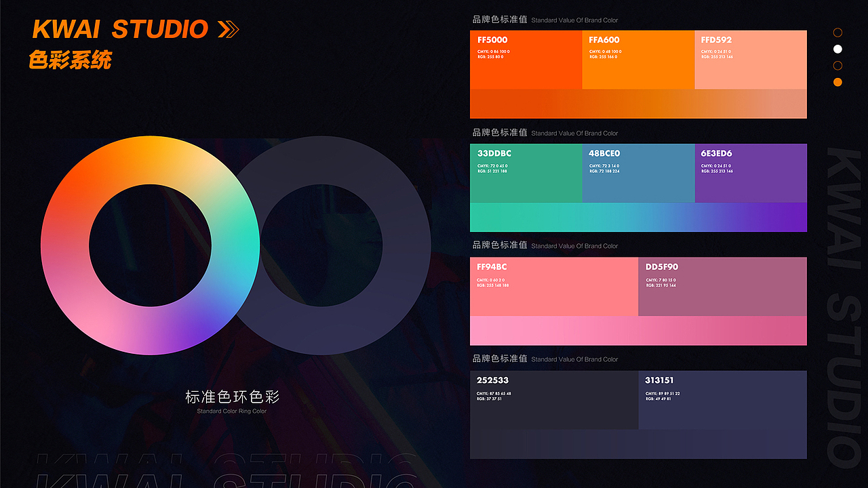Click the text CMYK: 72 3 14 0
The height and width of the screenshot is (488, 868).
coord(604,166)
